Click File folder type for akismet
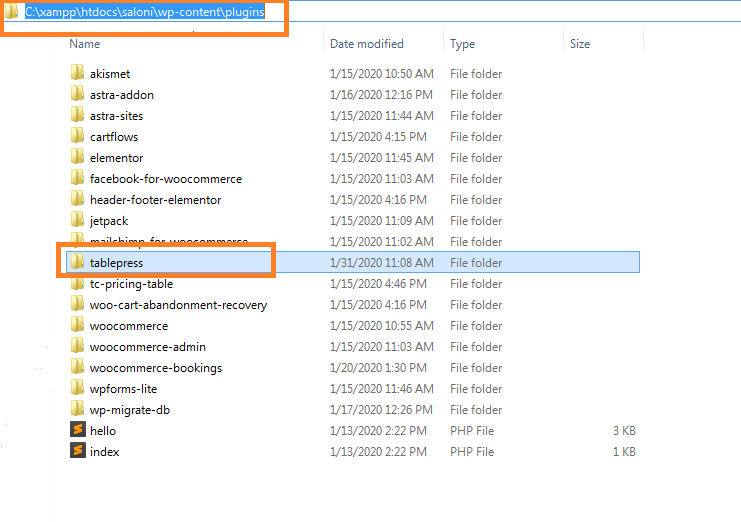 point(476,74)
